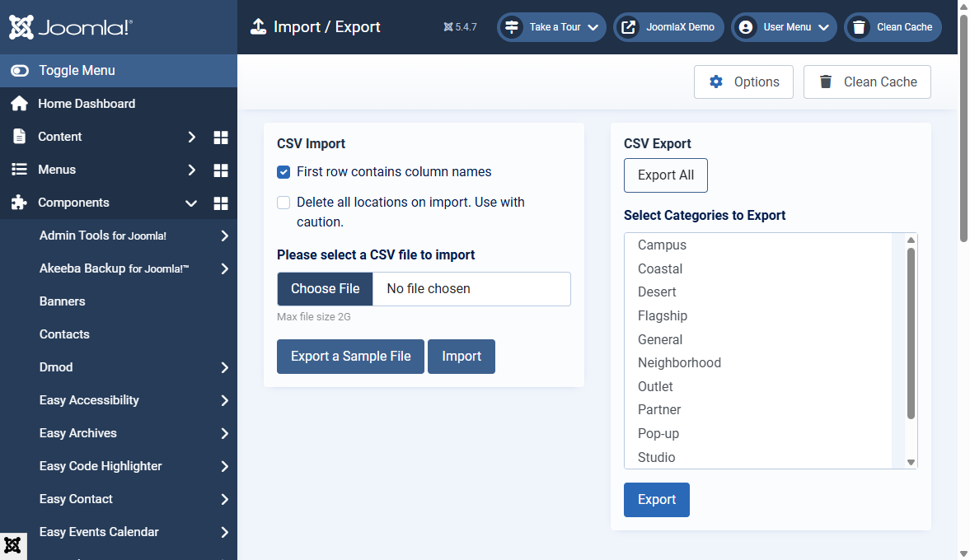The image size is (970, 560).
Task: Select Coastal category to export
Action: point(758,268)
